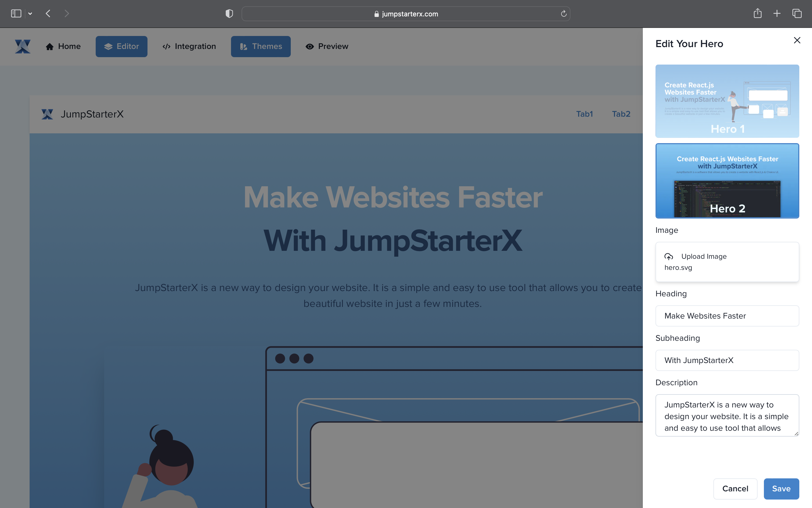Click the JumpStarterX logo in the navbar
812x508 pixels.
point(22,46)
